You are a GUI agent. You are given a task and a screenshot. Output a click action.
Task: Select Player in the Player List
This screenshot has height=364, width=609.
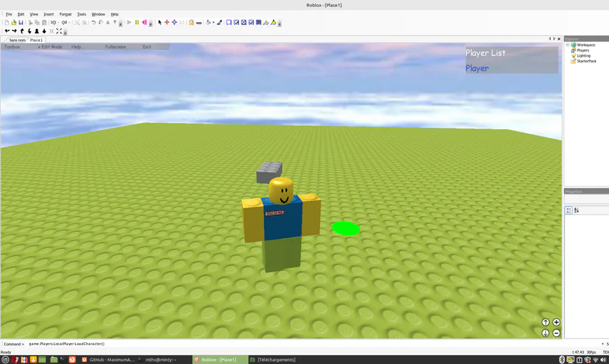click(x=477, y=68)
